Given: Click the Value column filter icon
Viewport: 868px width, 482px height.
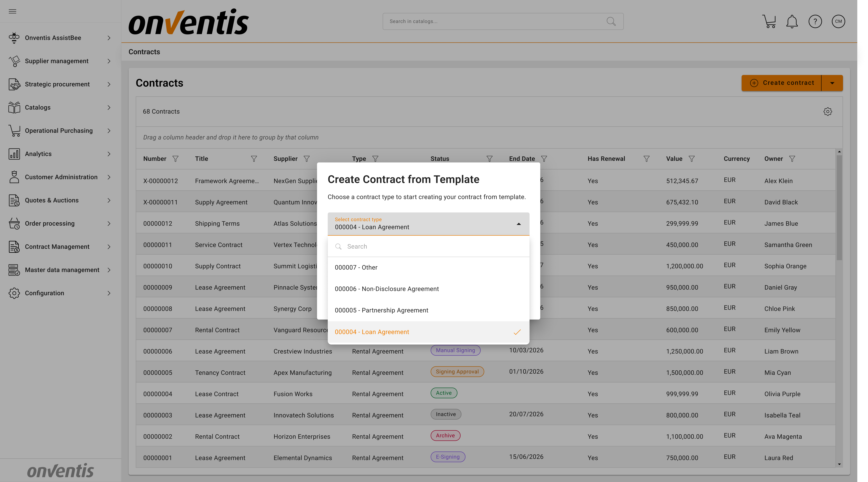Looking at the screenshot, I should tap(691, 159).
